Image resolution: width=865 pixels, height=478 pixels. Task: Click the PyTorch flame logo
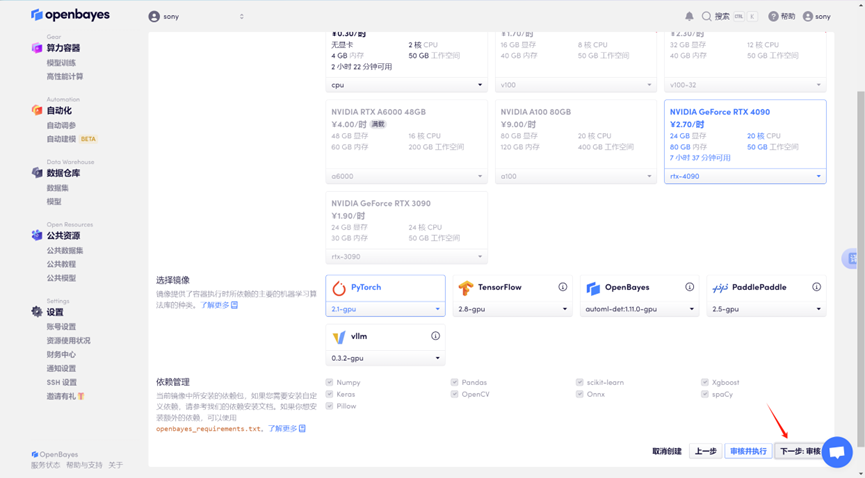coord(339,288)
